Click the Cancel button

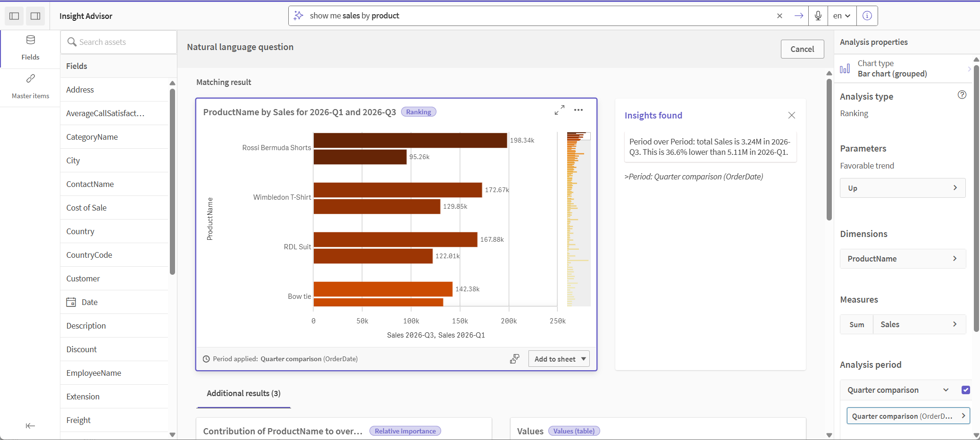pos(802,49)
